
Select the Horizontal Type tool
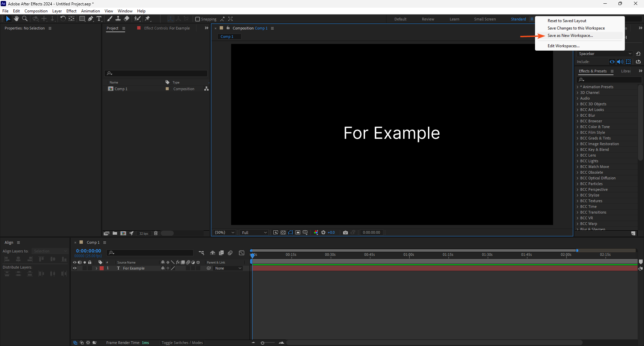coord(99,19)
